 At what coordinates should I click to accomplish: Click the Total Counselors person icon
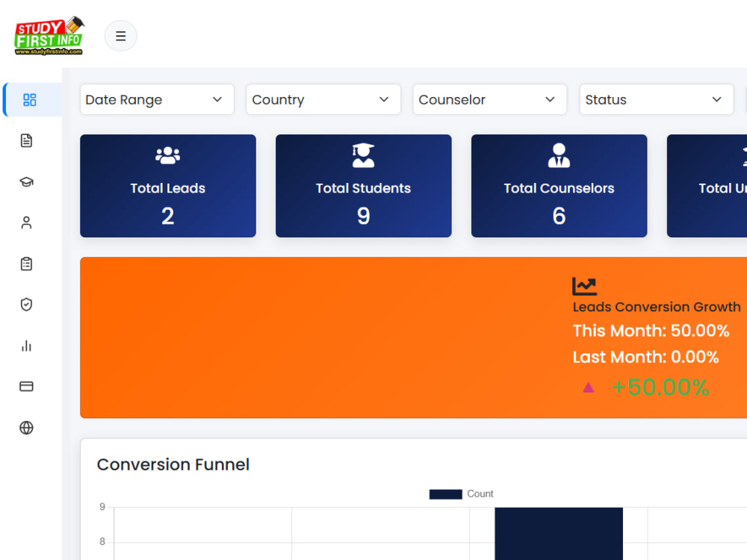coord(559,155)
